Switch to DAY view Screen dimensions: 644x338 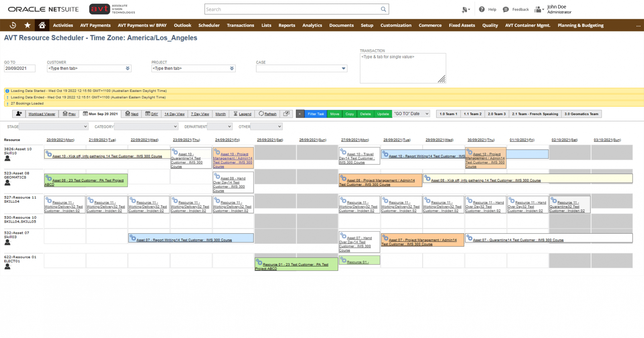(x=152, y=114)
